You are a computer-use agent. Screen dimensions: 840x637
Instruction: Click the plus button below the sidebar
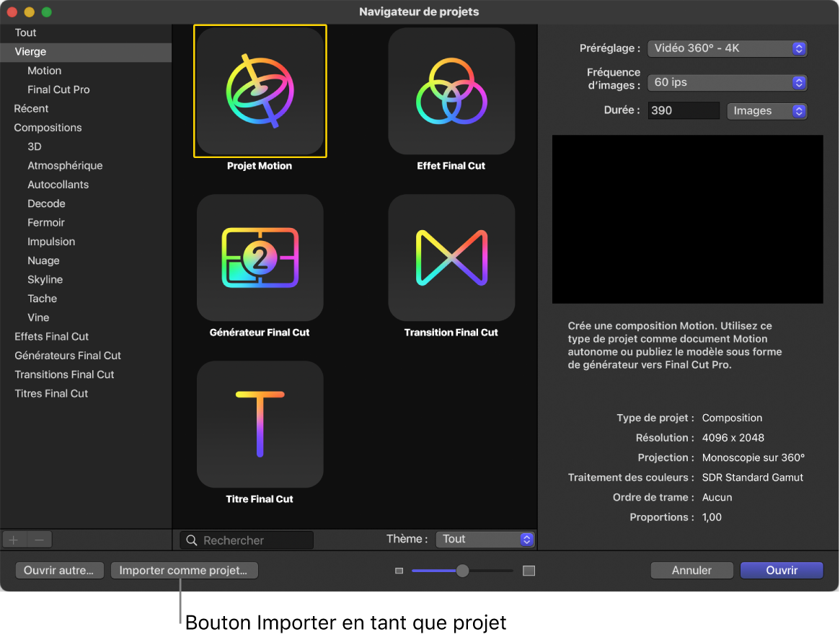click(14, 540)
